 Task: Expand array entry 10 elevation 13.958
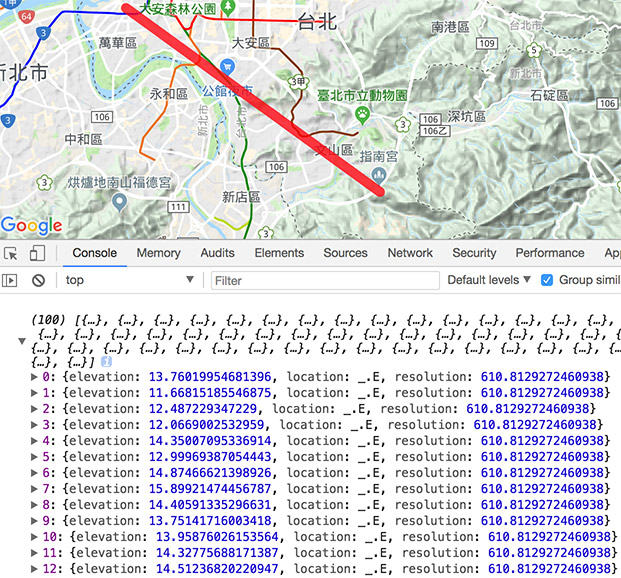click(34, 537)
